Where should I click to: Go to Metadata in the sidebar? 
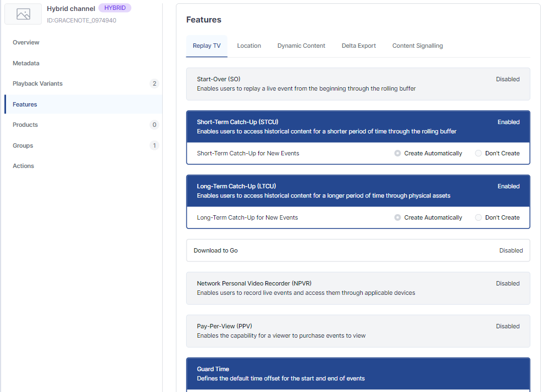point(26,63)
